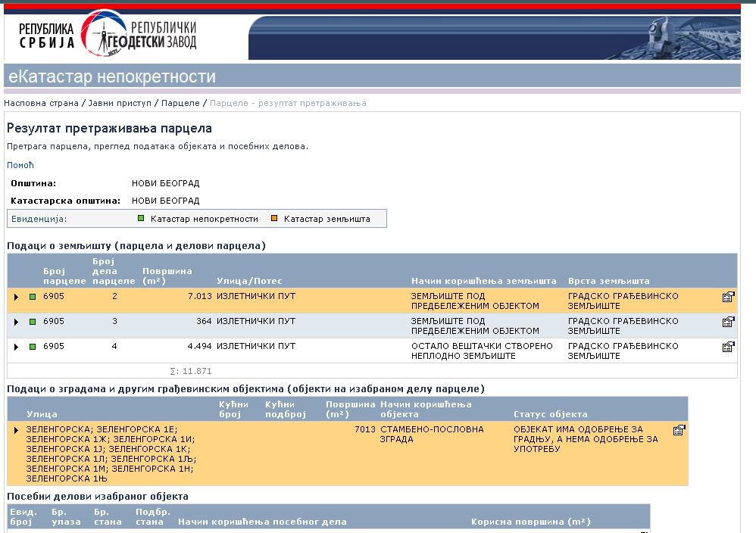Expand row arrow for parcel part 3
The image size is (756, 533).
17,322
